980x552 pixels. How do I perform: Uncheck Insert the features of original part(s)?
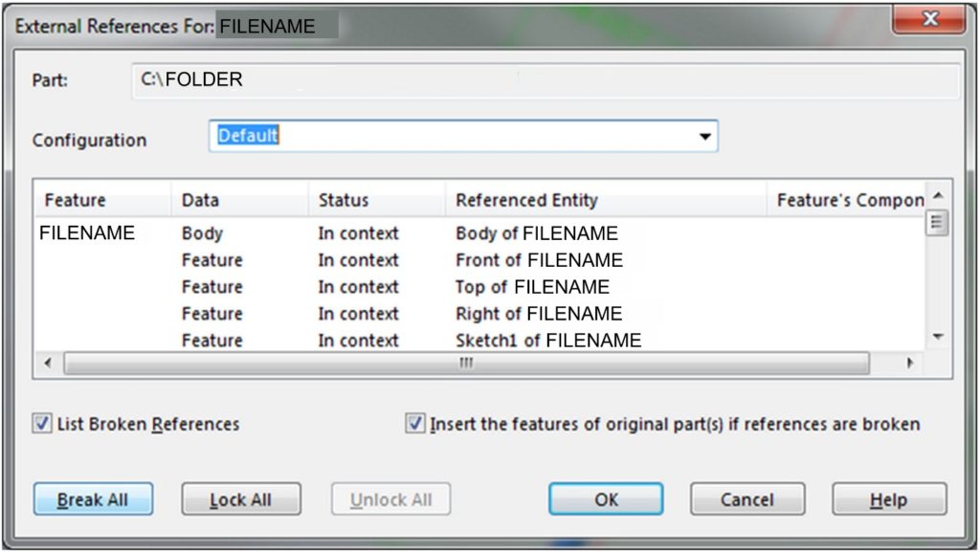click(415, 424)
